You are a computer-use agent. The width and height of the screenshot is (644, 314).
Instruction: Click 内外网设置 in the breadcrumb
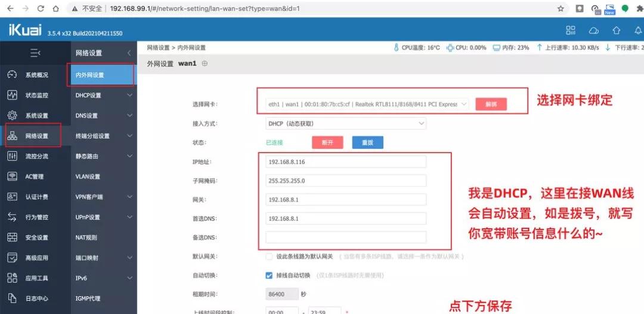(191, 48)
